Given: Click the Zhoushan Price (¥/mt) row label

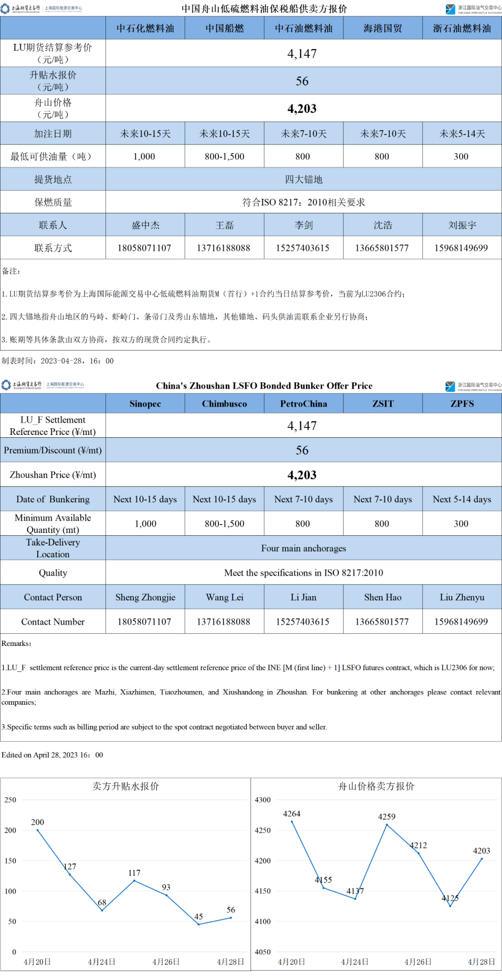Looking at the screenshot, I should [x=53, y=475].
